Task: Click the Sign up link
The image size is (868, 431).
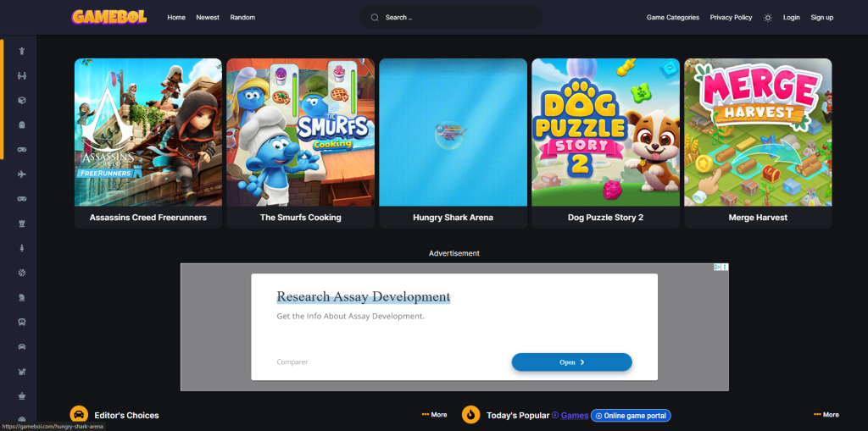Action: (x=821, y=17)
